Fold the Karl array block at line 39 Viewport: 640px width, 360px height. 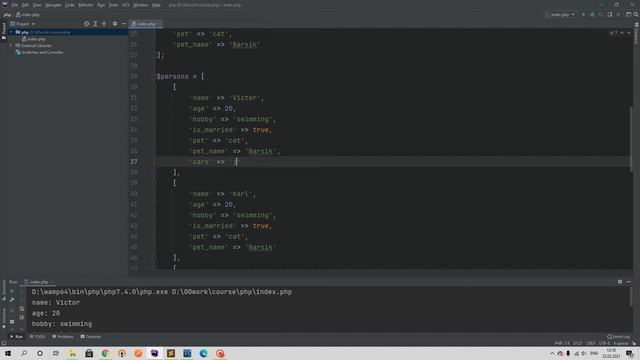click(155, 183)
